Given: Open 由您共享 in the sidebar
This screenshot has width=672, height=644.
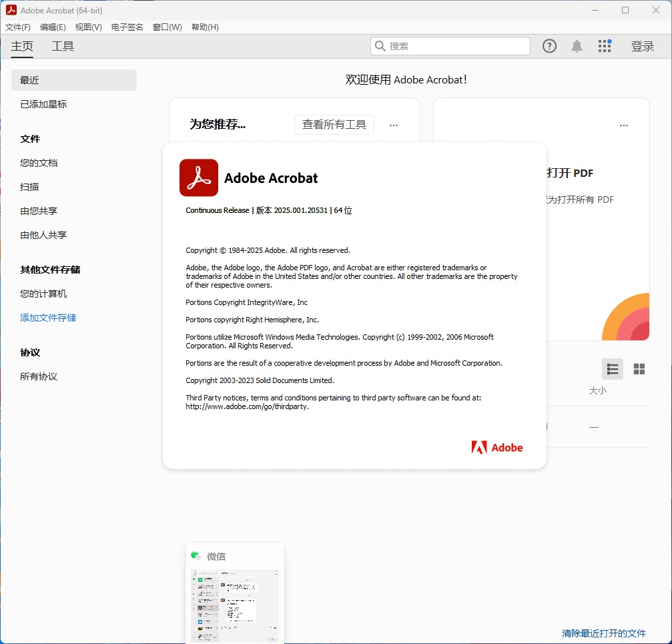Looking at the screenshot, I should point(39,211).
